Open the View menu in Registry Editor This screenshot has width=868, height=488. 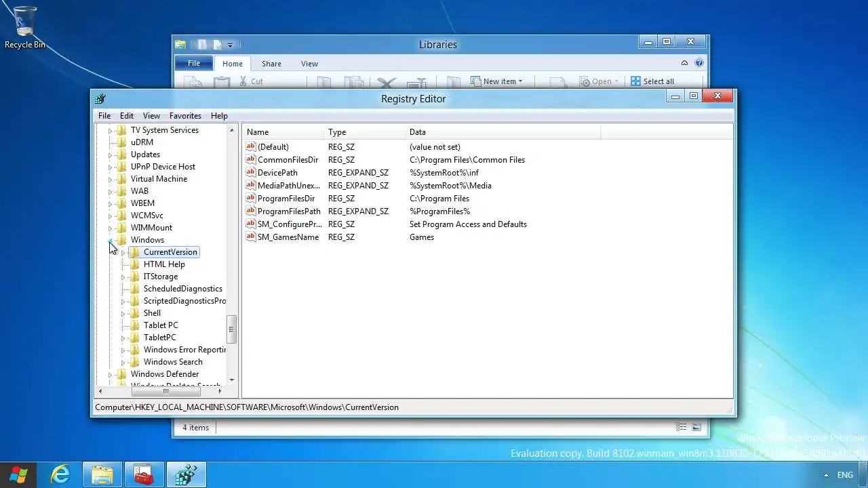(151, 116)
